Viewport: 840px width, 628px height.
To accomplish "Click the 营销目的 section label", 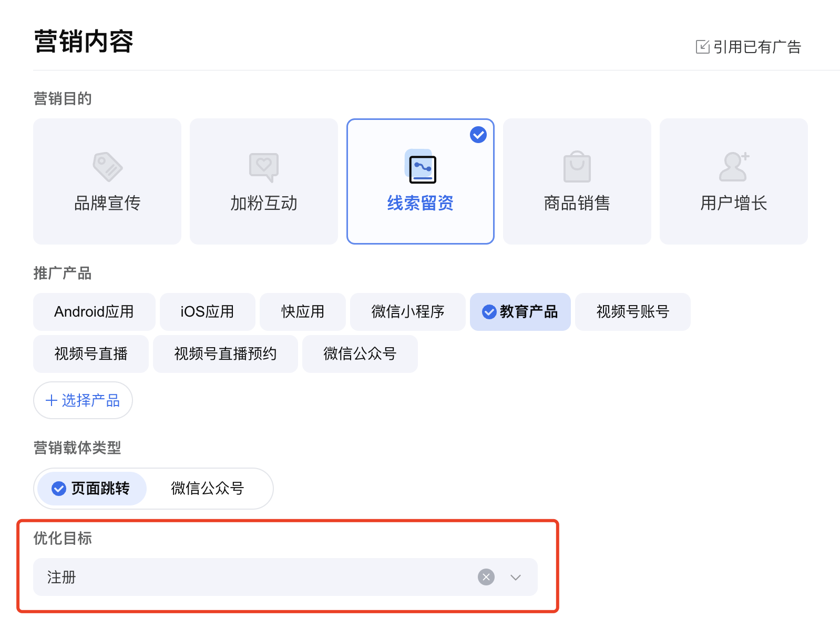I will [x=63, y=98].
